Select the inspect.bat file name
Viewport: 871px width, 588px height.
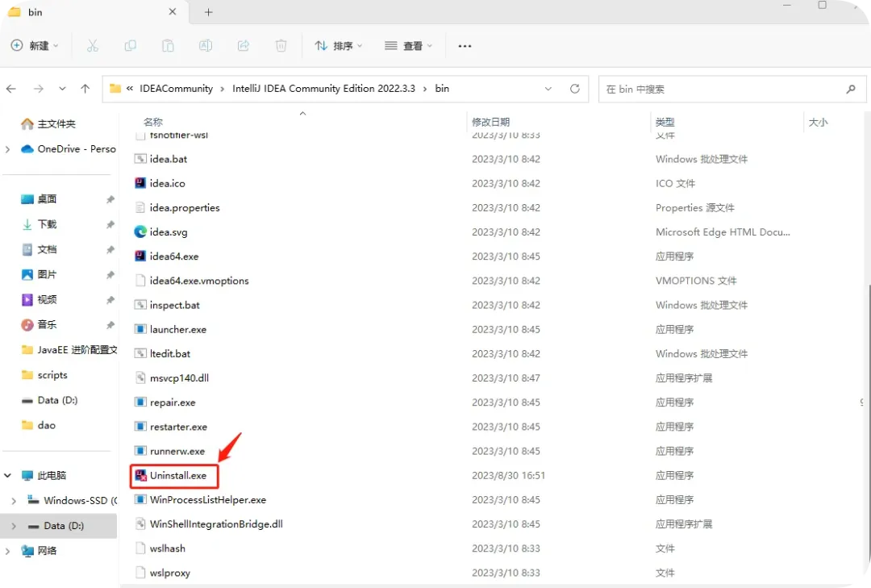174,305
